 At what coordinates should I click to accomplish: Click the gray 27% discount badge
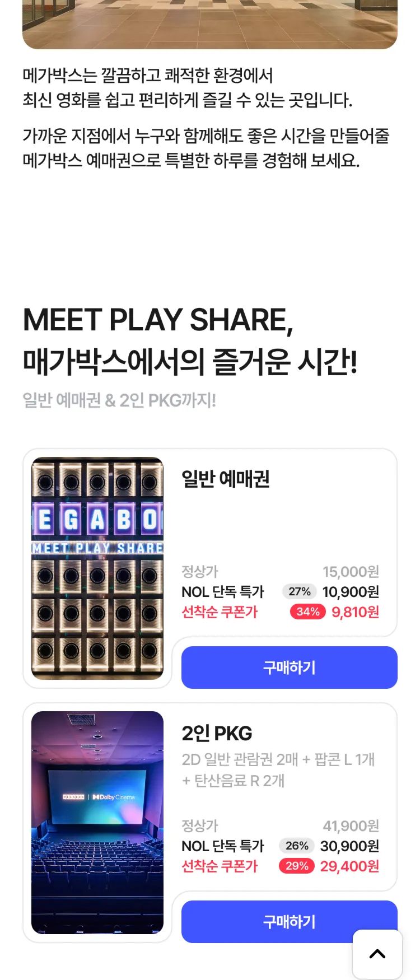tap(300, 591)
